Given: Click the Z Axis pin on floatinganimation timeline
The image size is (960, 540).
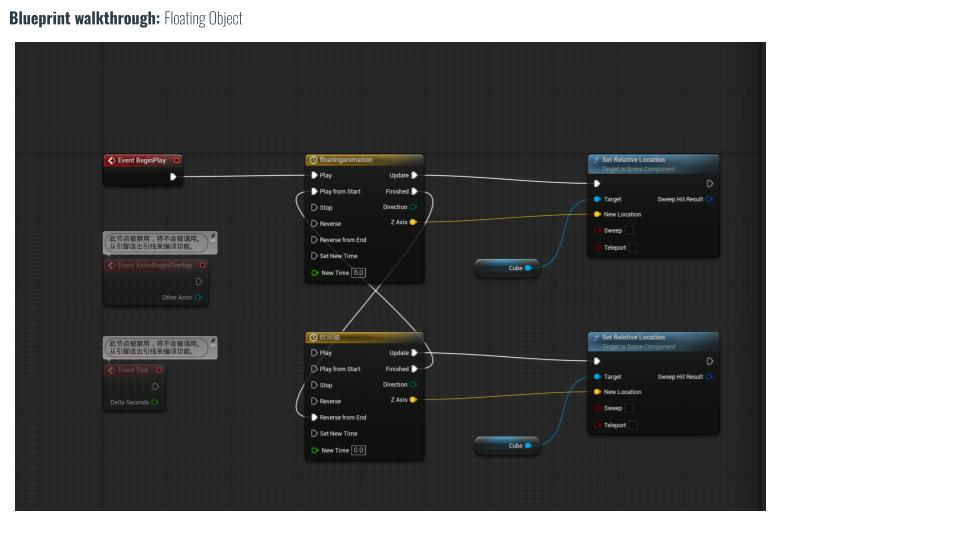Looking at the screenshot, I should coord(413,222).
